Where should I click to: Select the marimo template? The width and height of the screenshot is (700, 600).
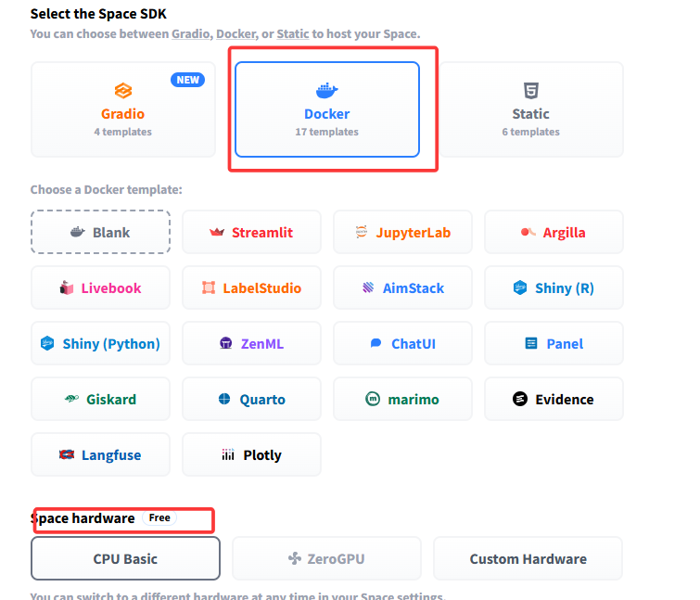tap(402, 400)
